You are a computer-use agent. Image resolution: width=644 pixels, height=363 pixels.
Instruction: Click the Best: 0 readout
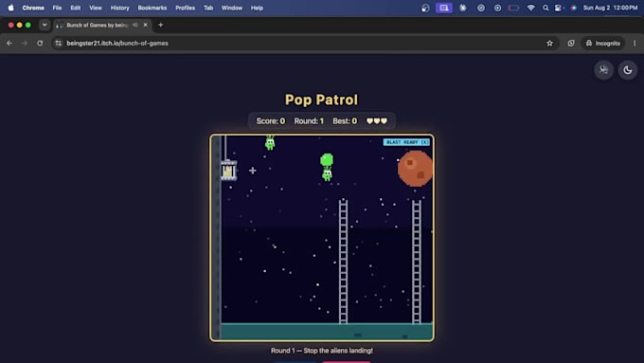(345, 121)
